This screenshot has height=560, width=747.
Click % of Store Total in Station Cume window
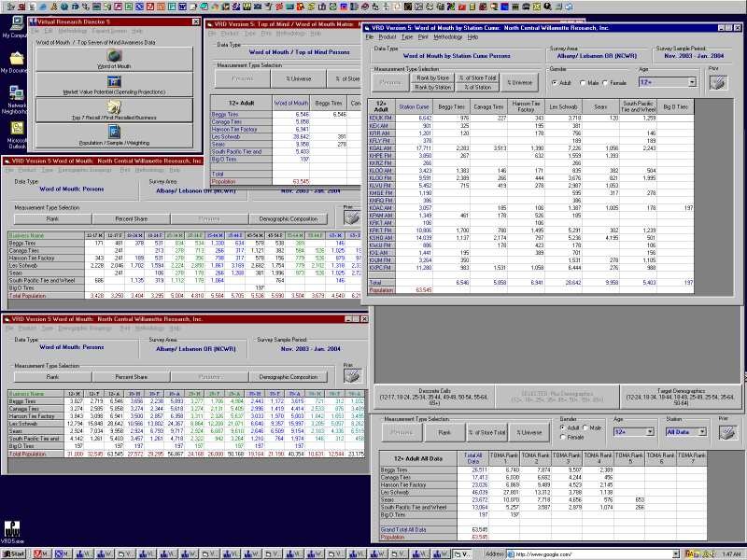pos(477,77)
